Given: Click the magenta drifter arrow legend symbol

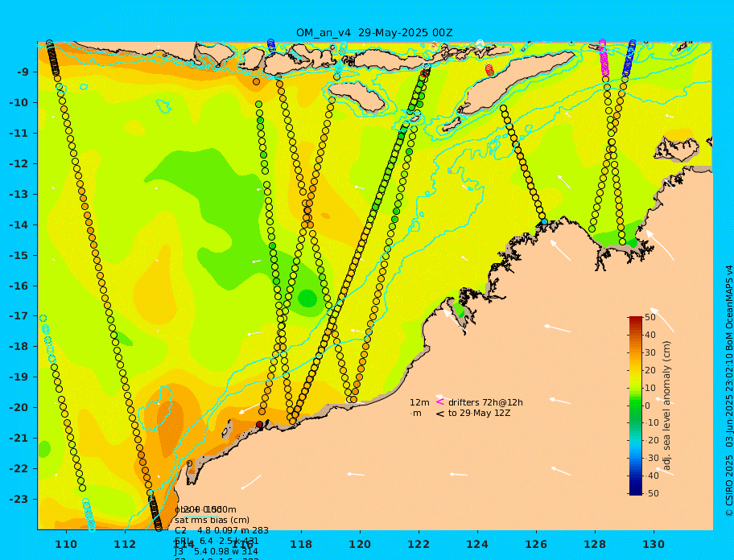Looking at the screenshot, I should tap(440, 401).
